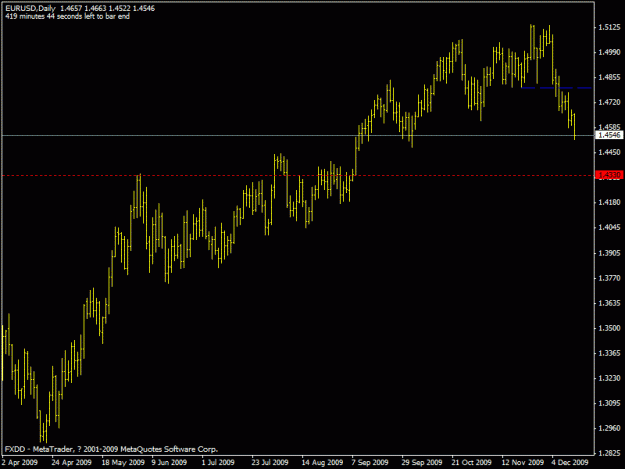This screenshot has width=625, height=469.
Task: Click the 1.3770 price scale value
Action: coord(610,278)
